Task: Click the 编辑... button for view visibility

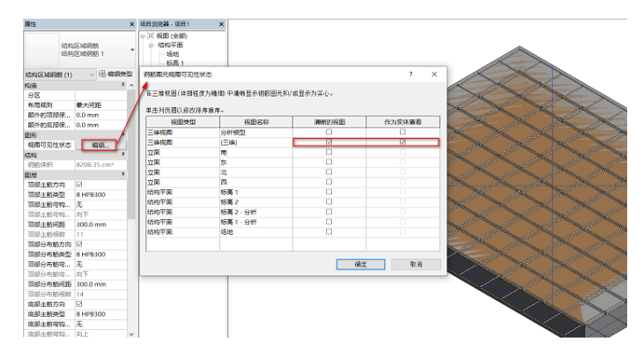Action: click(x=100, y=145)
